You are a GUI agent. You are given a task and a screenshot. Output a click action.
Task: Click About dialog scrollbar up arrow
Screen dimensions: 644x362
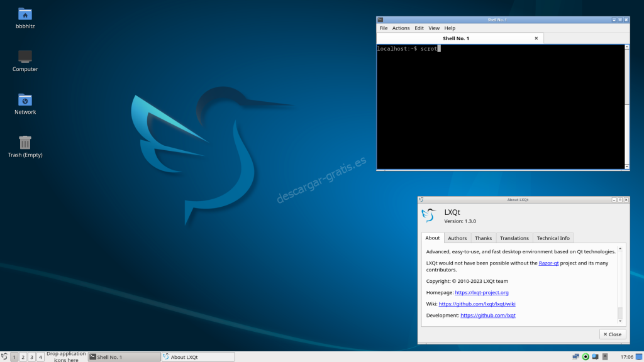point(620,249)
